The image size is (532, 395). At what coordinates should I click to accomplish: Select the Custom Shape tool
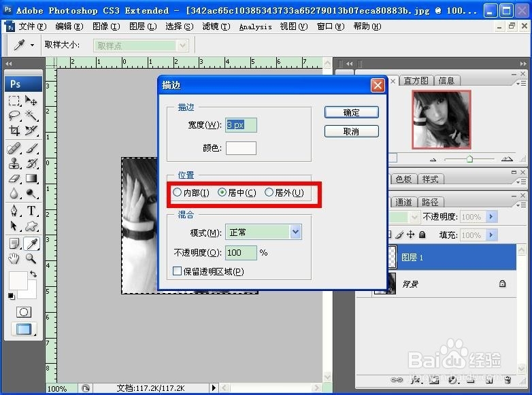31,226
